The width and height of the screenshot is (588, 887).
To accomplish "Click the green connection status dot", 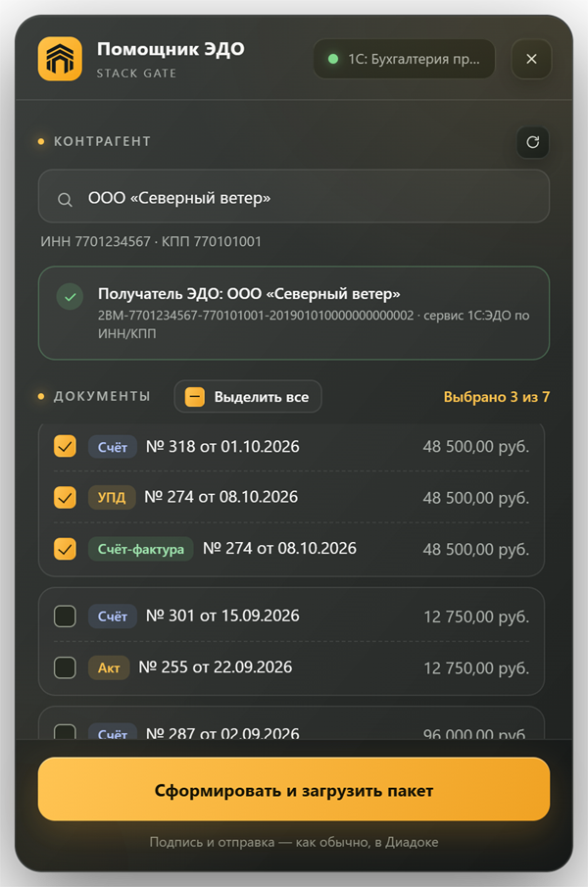I will [x=333, y=59].
